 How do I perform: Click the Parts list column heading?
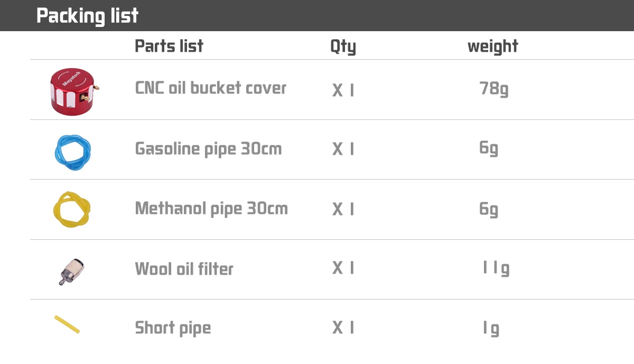point(169,46)
